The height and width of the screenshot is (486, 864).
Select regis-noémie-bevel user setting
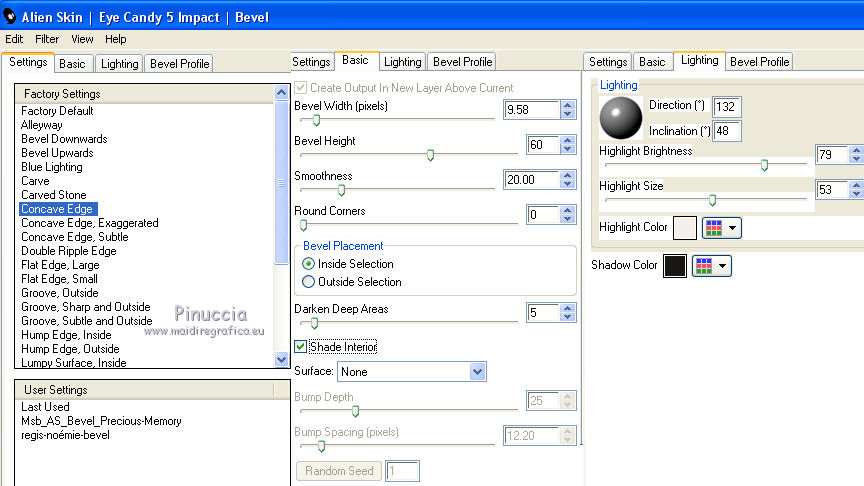click(65, 435)
